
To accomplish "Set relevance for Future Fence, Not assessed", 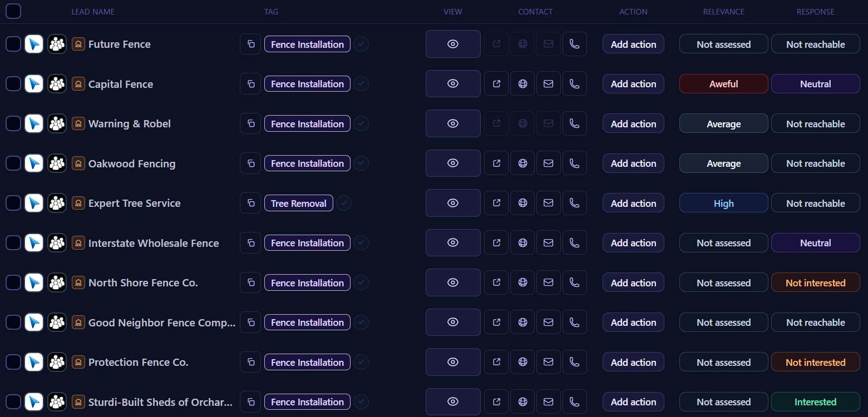I will tap(724, 44).
